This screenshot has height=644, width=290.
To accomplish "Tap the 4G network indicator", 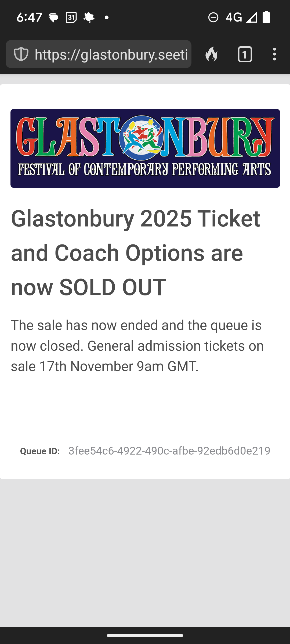I will pos(234,17).
